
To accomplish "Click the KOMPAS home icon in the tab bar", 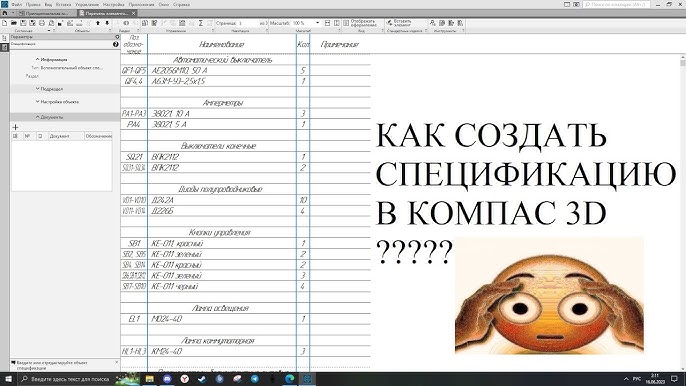I will (x=5, y=13).
